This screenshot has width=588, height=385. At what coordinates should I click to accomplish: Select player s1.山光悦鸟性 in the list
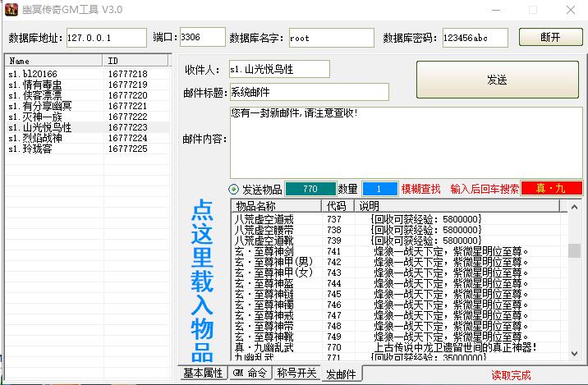39,127
